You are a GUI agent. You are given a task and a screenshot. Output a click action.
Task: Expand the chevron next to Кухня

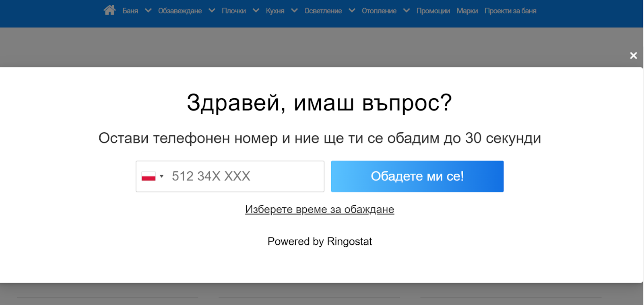tap(294, 10)
